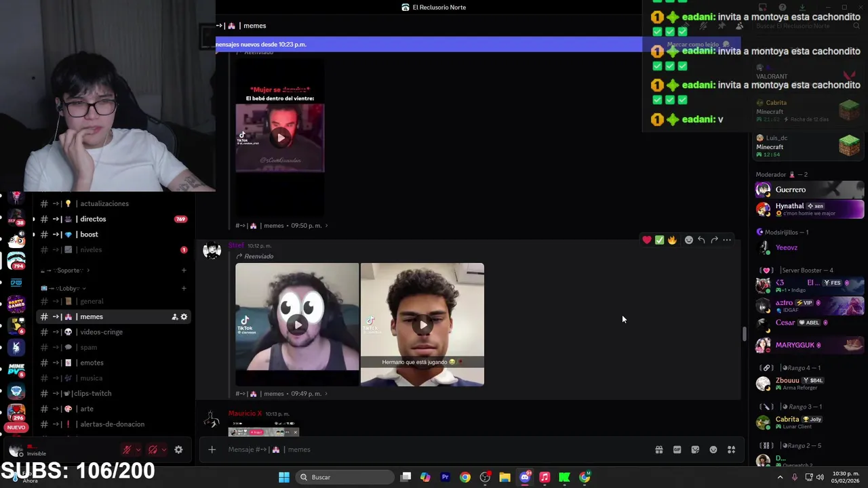Play the googly-eyes TikTok video
This screenshot has height=488, width=868.
pyautogui.click(x=297, y=325)
